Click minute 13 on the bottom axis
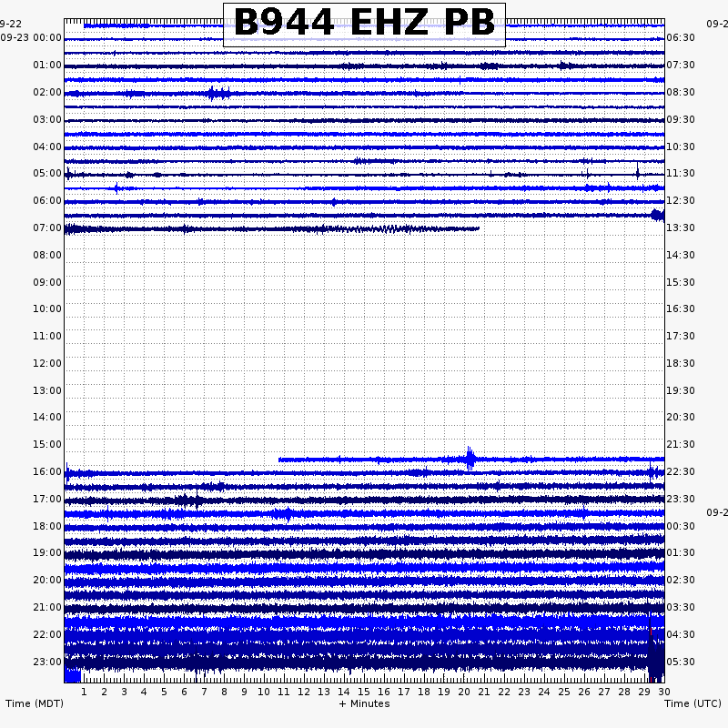The height and width of the screenshot is (728, 728). [324, 692]
